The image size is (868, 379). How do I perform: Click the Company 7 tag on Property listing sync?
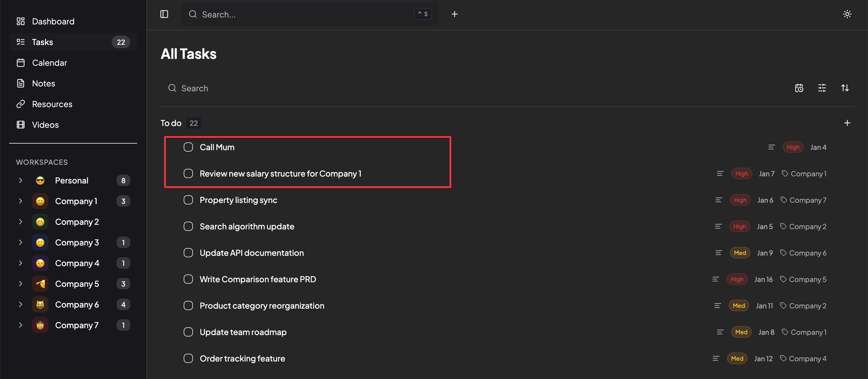[x=804, y=200]
